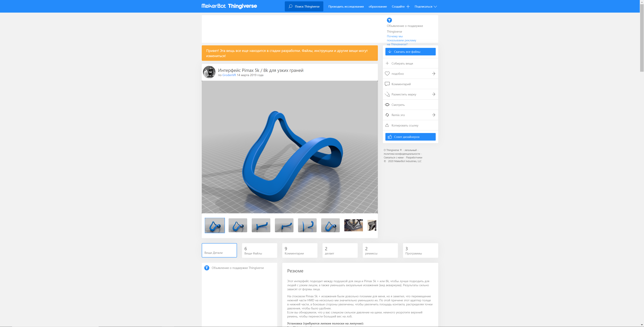Click the Совет дизайнеров button
The height and width of the screenshot is (327, 644).
pyautogui.click(x=410, y=137)
